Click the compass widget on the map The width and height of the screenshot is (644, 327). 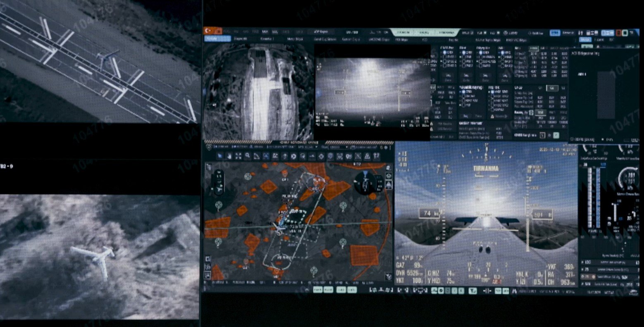pos(365,182)
